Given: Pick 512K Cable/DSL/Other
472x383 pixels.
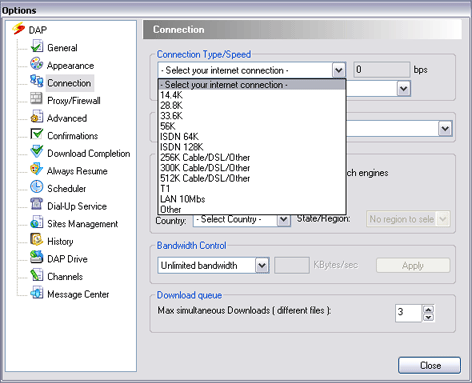Looking at the screenshot, I should [x=252, y=178].
